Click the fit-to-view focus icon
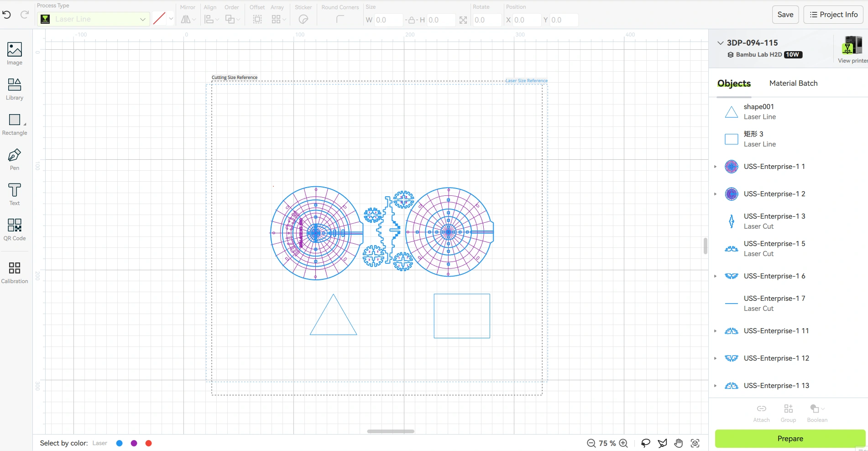This screenshot has width=868, height=451. pyautogui.click(x=695, y=443)
